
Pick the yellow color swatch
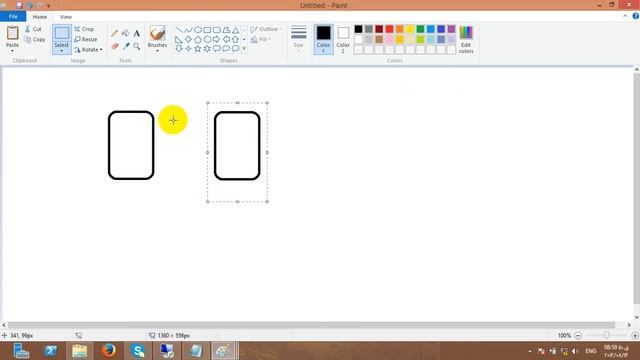click(410, 29)
